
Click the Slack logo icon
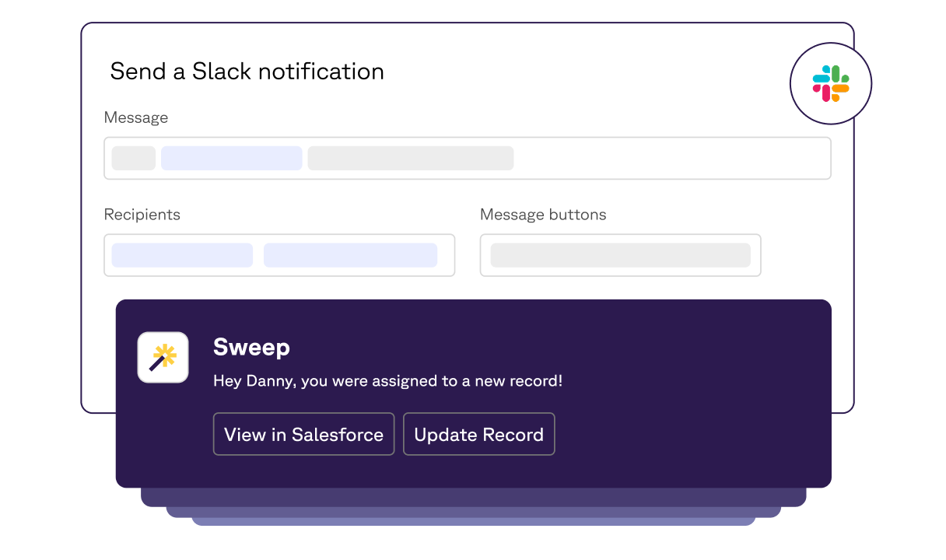[x=831, y=83]
